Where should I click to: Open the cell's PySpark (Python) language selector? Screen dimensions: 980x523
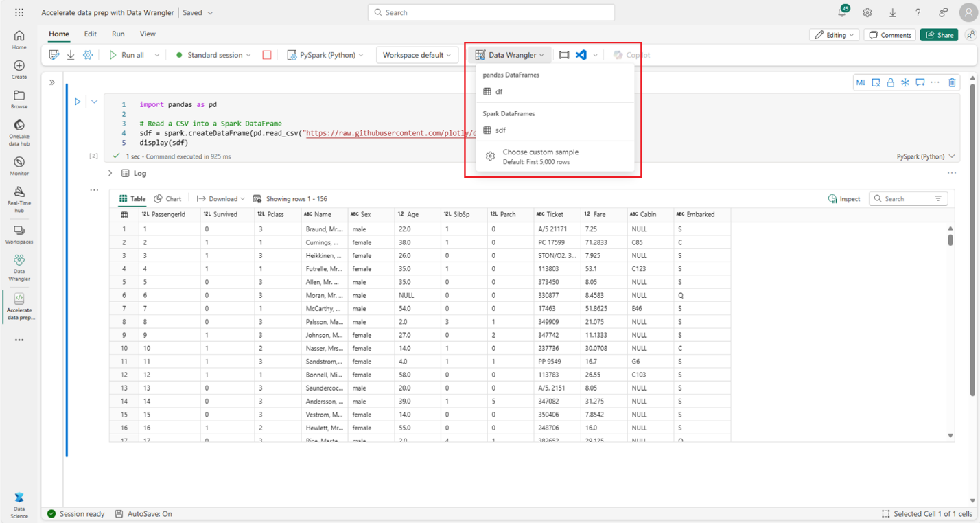(926, 156)
